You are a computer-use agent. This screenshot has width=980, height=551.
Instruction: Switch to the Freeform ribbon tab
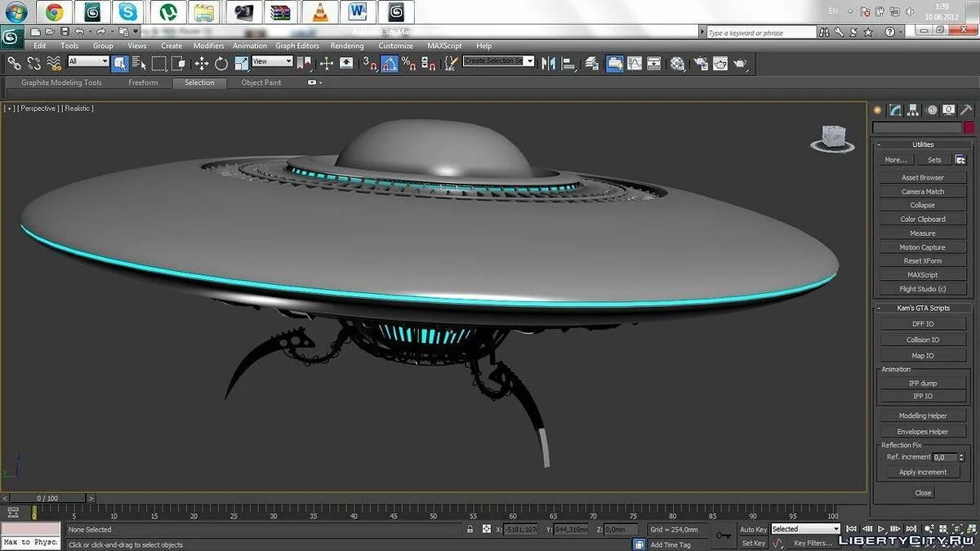[143, 82]
